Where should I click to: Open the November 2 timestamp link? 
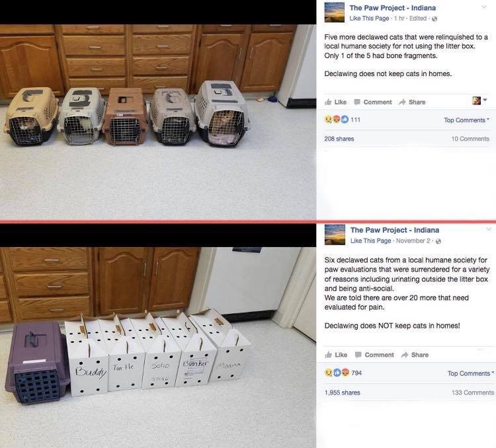tap(413, 241)
